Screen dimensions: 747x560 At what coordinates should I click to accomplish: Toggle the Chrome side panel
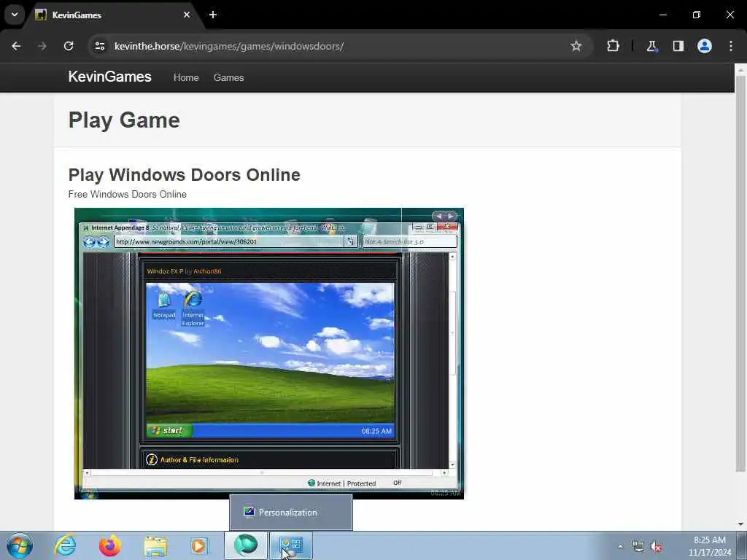[678, 46]
